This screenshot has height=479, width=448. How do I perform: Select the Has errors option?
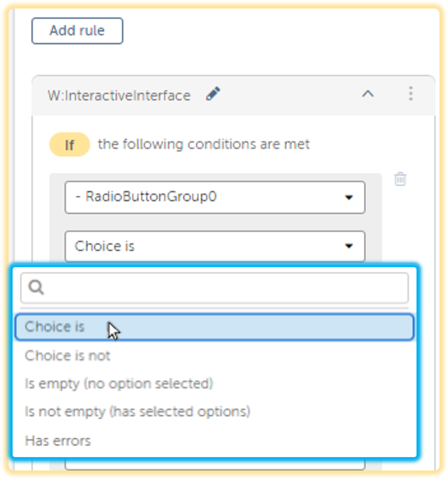(58, 441)
